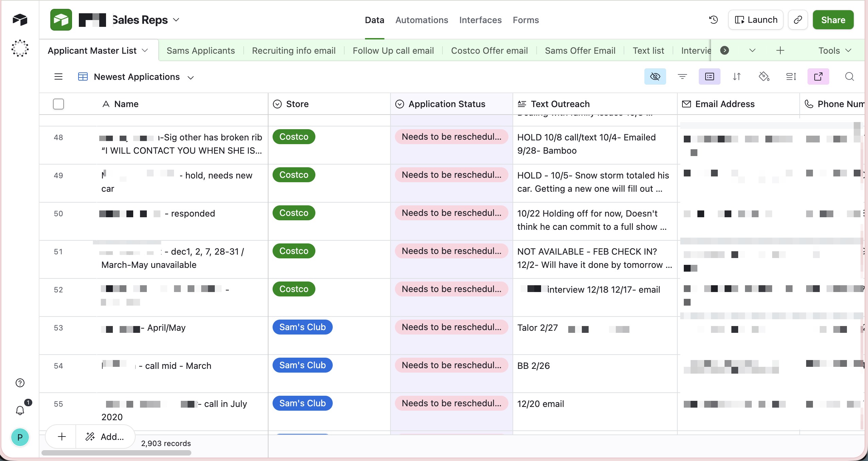This screenshot has height=461, width=868.
Task: Open the Applicant Master List table dropdown arrow
Action: [145, 50]
